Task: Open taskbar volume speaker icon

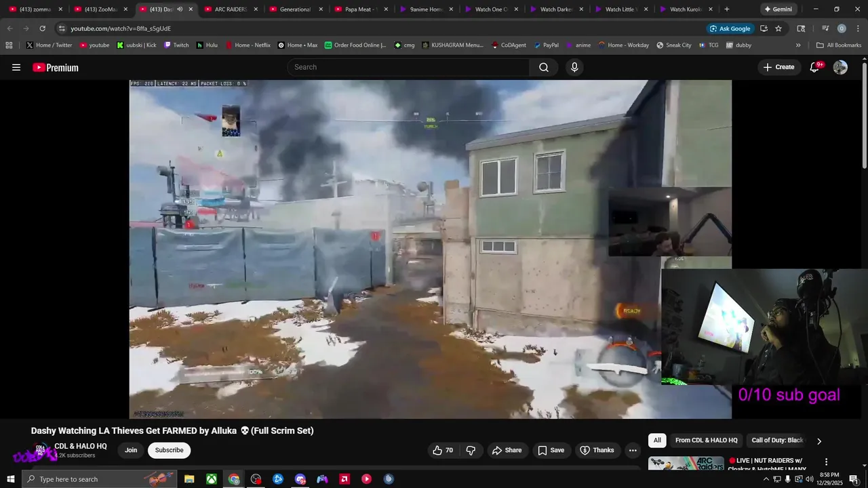Action: click(x=809, y=479)
